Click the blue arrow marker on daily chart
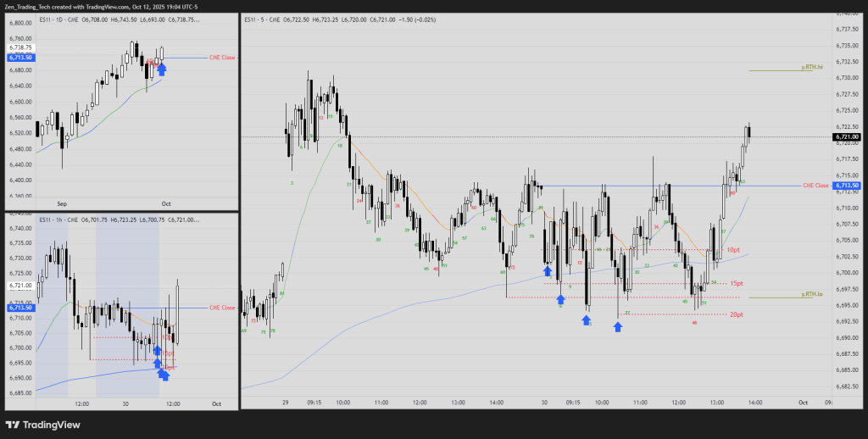 pos(161,69)
